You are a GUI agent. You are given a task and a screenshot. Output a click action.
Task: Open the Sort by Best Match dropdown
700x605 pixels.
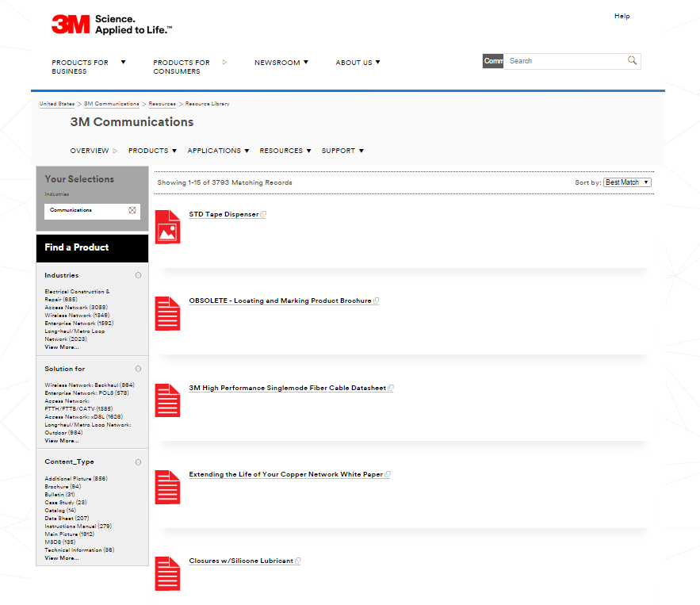tap(626, 182)
